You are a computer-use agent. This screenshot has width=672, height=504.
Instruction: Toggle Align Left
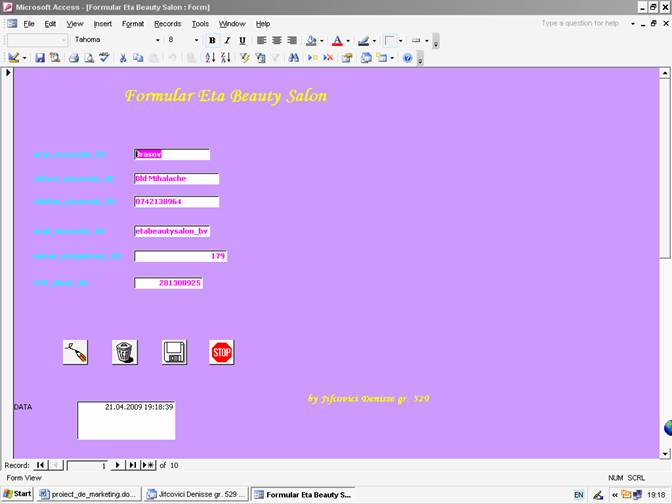pyautogui.click(x=261, y=40)
